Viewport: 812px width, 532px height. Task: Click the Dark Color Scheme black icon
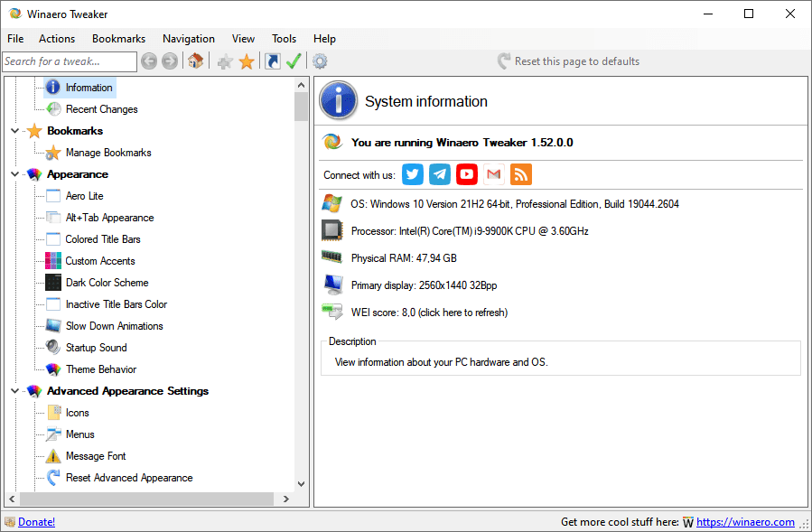click(x=53, y=283)
